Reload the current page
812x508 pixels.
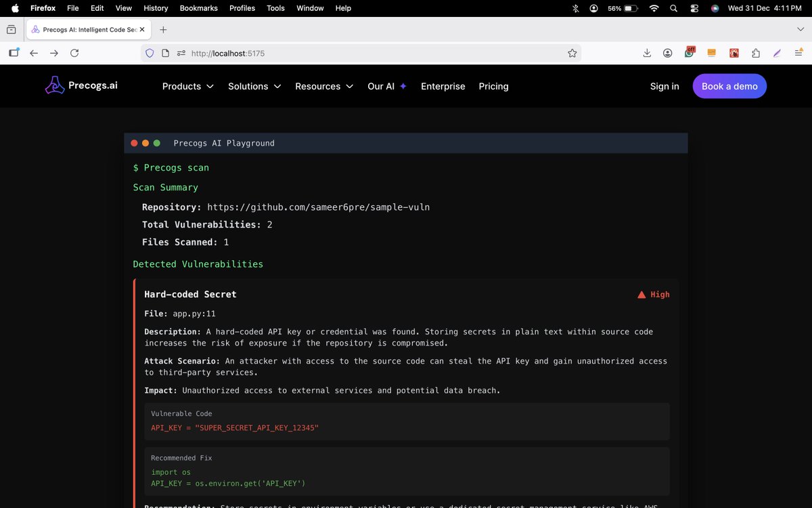[x=74, y=53]
